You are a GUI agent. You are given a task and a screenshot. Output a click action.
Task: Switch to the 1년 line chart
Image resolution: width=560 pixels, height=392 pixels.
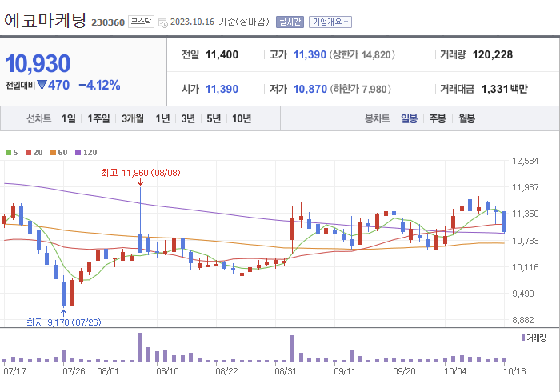[x=162, y=118]
